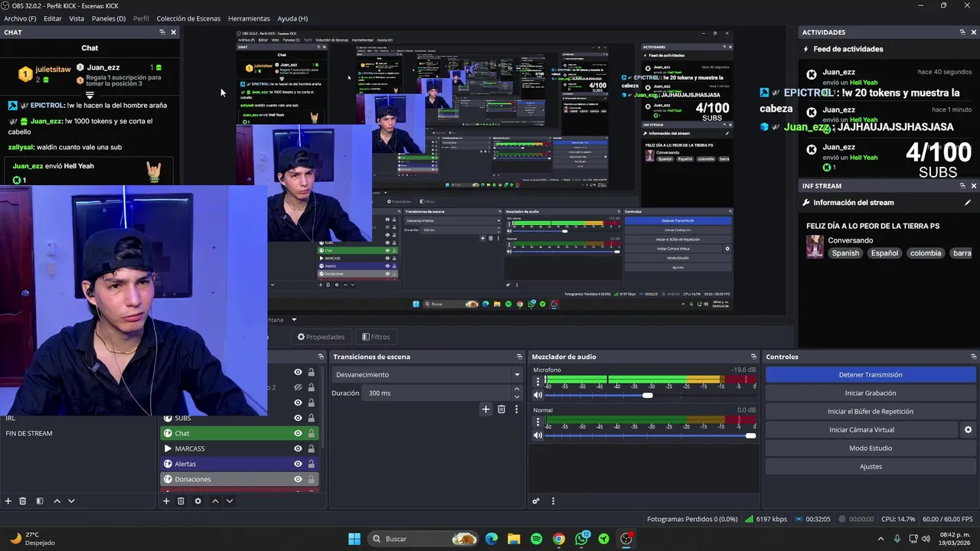The image size is (980, 551).
Task: Unlock the Alertas source
Action: coord(311,464)
